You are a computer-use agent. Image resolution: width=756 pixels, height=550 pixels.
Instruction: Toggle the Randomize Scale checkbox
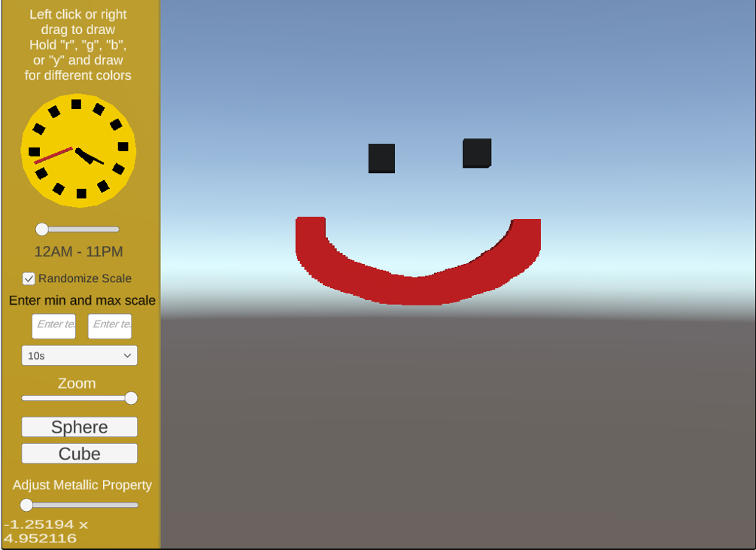(x=29, y=278)
